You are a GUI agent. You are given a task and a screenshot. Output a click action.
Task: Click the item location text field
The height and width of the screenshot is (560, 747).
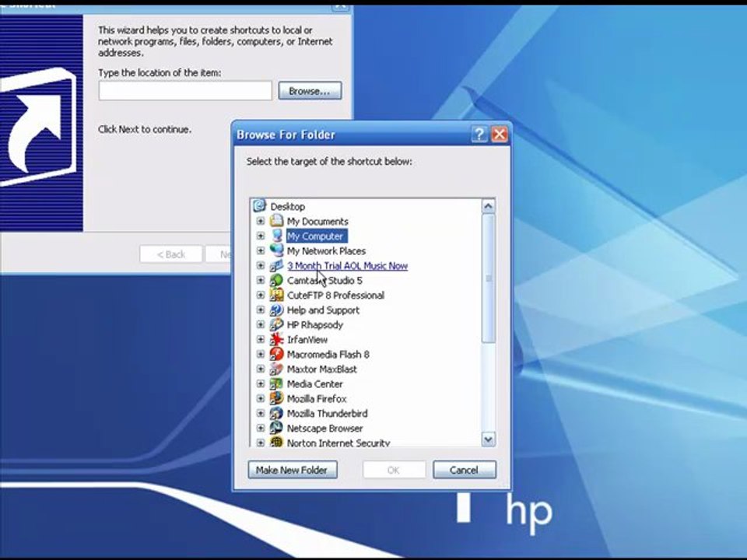(185, 90)
